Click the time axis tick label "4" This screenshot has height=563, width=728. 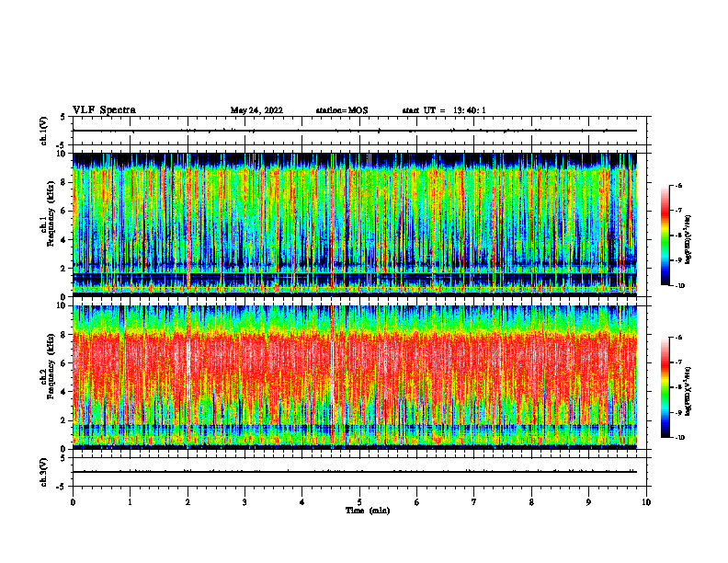(302, 502)
